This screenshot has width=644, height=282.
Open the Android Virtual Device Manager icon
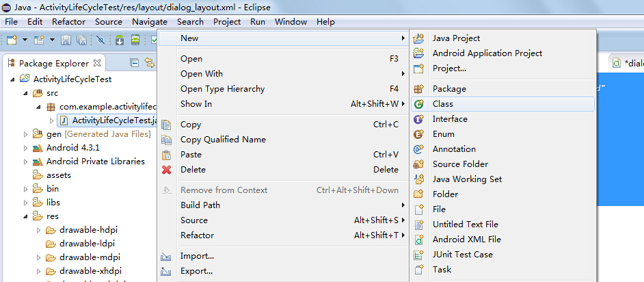pyautogui.click(x=135, y=40)
